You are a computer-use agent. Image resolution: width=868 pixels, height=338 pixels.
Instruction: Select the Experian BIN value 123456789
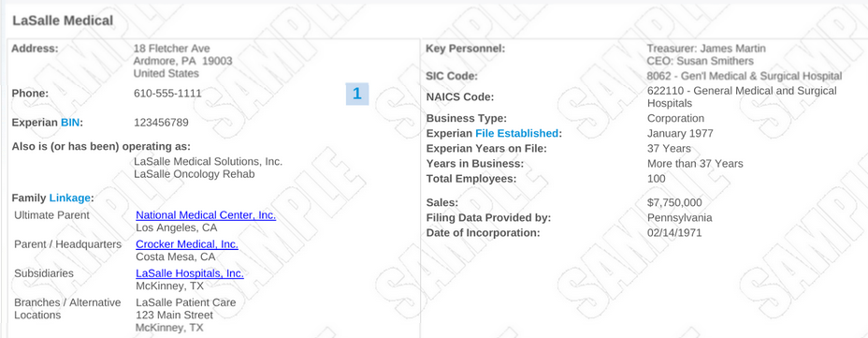[161, 123]
